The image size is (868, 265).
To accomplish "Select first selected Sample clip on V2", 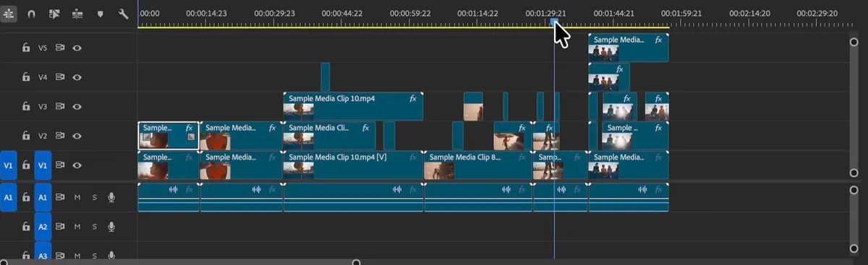I will [168, 136].
